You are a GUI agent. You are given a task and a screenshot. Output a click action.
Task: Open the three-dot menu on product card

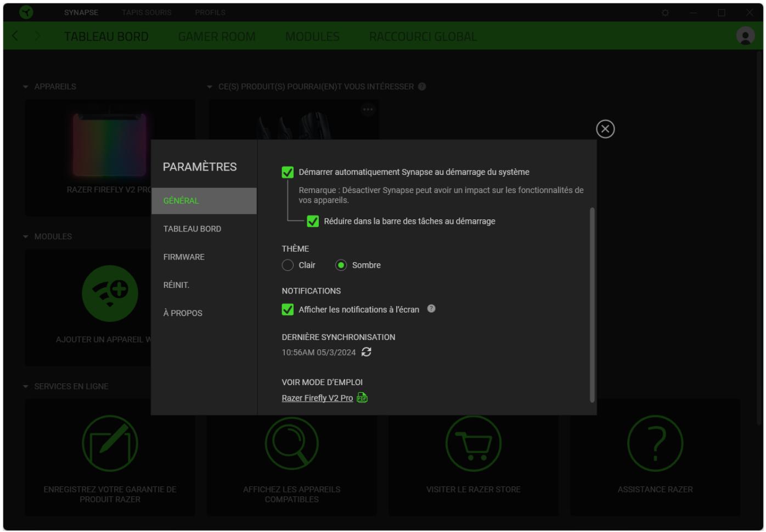(368, 110)
